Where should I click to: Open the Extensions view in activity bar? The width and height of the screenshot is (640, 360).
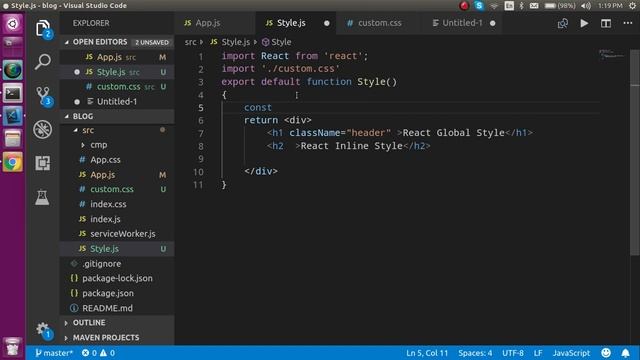coord(42,163)
